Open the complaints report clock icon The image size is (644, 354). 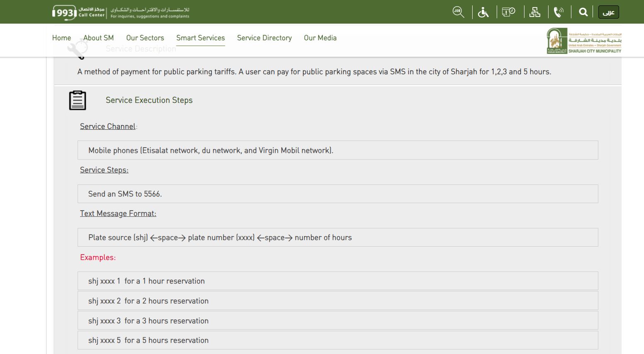[508, 12]
